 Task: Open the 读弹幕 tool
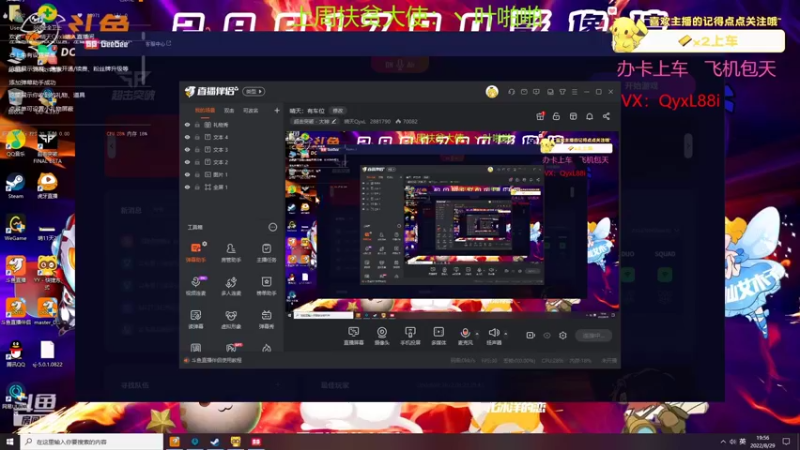(x=196, y=319)
